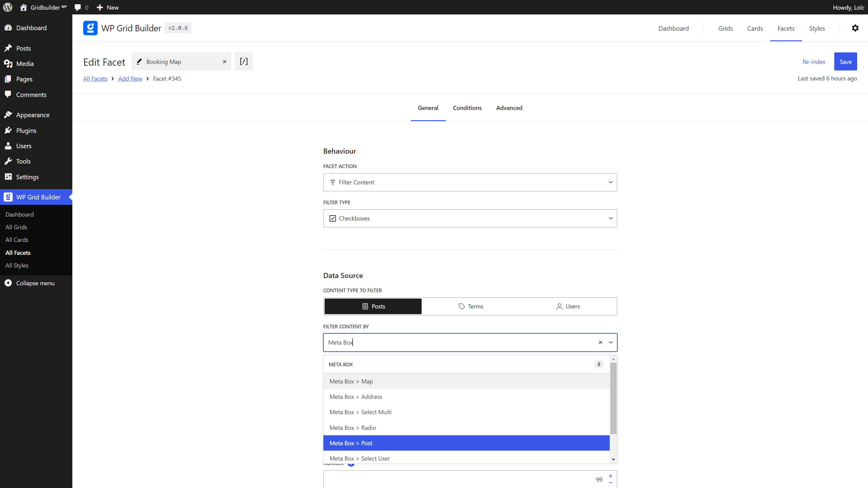
Task: Switch to the Conditions tab
Action: pyautogui.click(x=467, y=108)
